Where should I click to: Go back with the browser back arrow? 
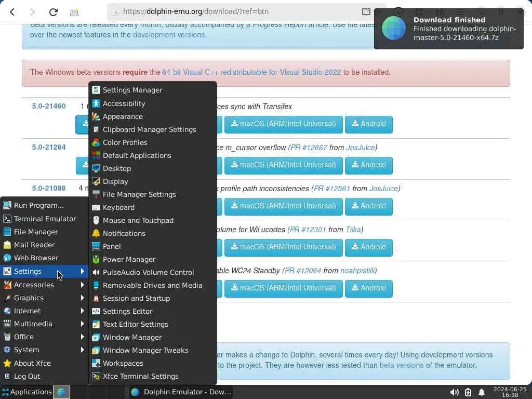(x=12, y=12)
